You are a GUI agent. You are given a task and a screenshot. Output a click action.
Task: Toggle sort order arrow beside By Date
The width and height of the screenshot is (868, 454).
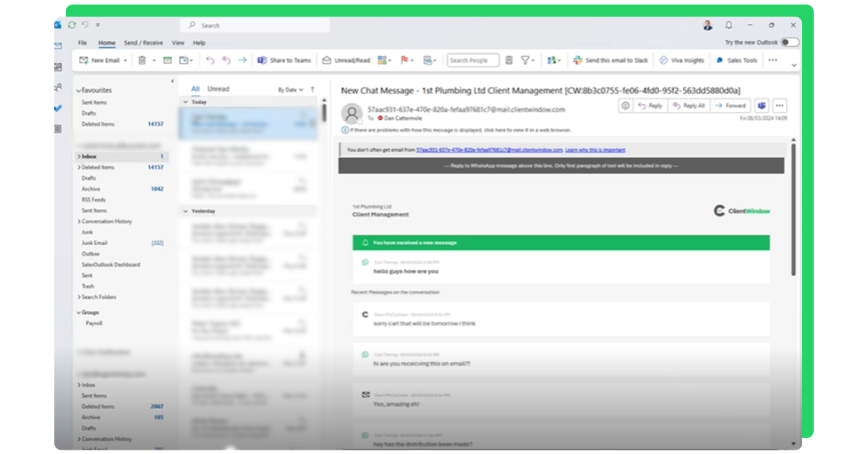pyautogui.click(x=312, y=90)
